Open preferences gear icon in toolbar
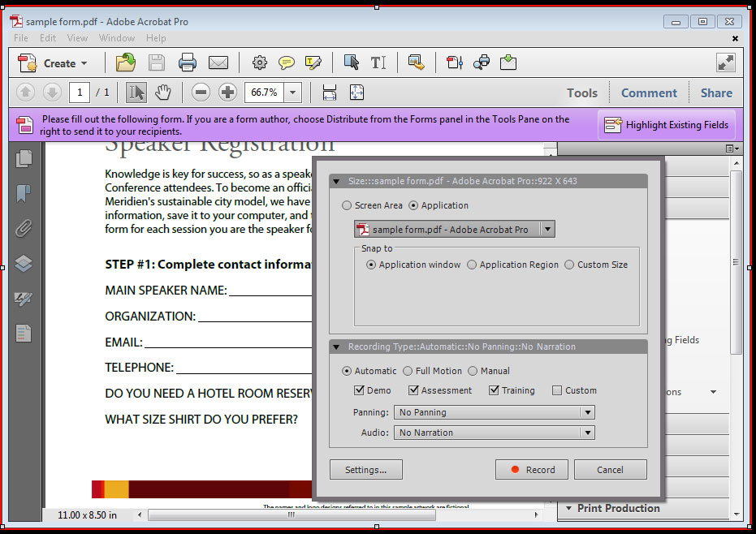Screen dimensions: 756x534 (x=259, y=62)
